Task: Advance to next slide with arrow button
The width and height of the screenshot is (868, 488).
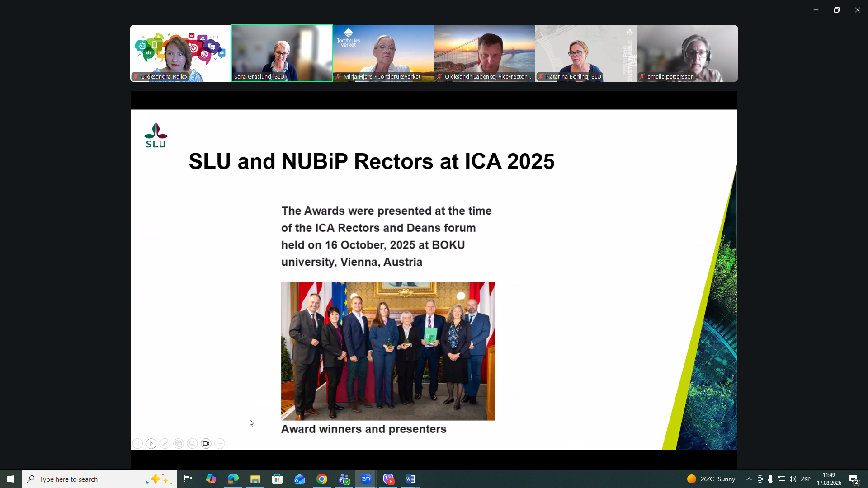Action: click(x=151, y=444)
